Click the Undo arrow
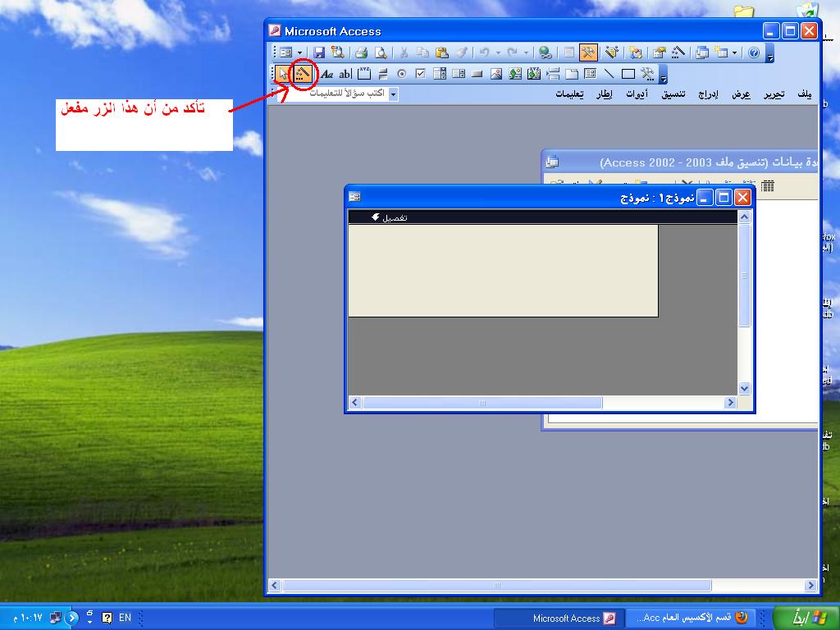 [x=484, y=52]
